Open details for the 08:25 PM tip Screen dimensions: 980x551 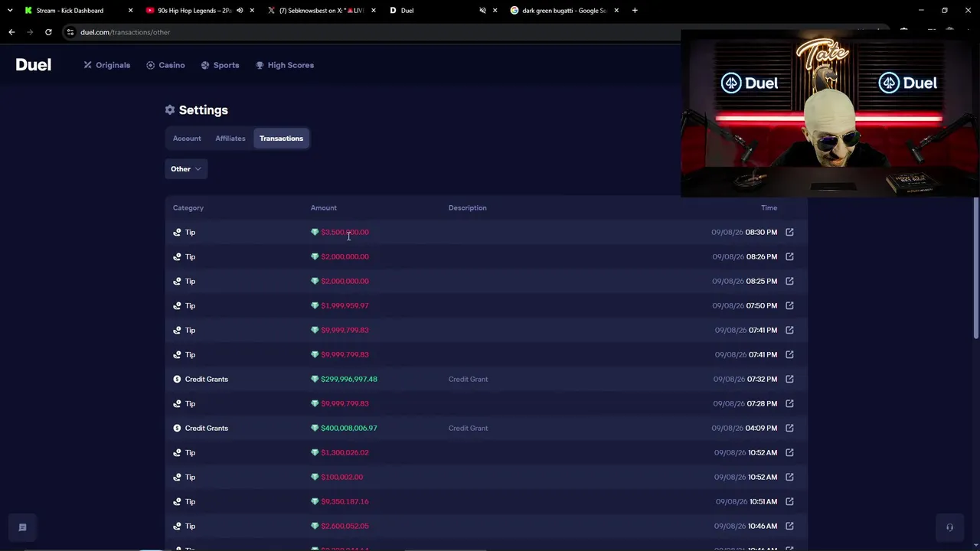(x=789, y=281)
